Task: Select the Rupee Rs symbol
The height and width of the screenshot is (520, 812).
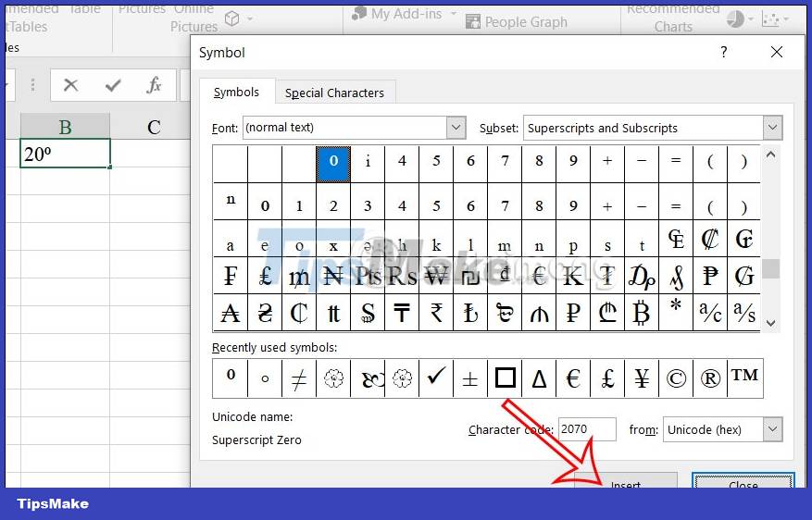Action: click(x=402, y=277)
